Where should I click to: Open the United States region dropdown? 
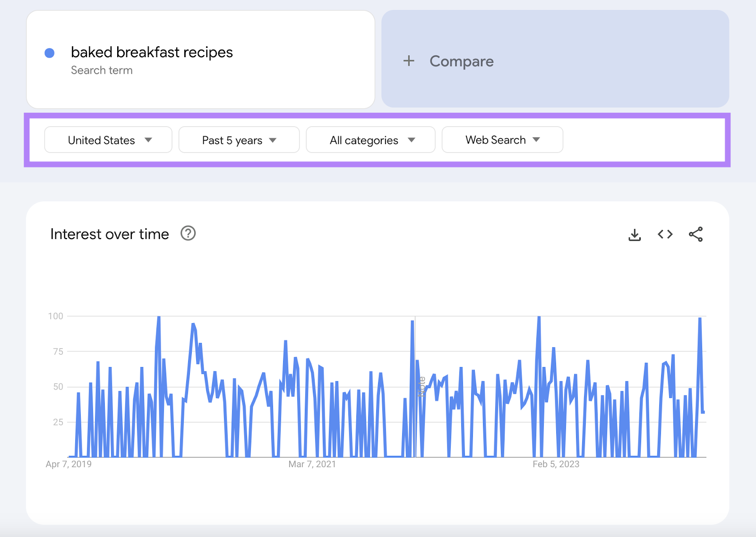(108, 140)
